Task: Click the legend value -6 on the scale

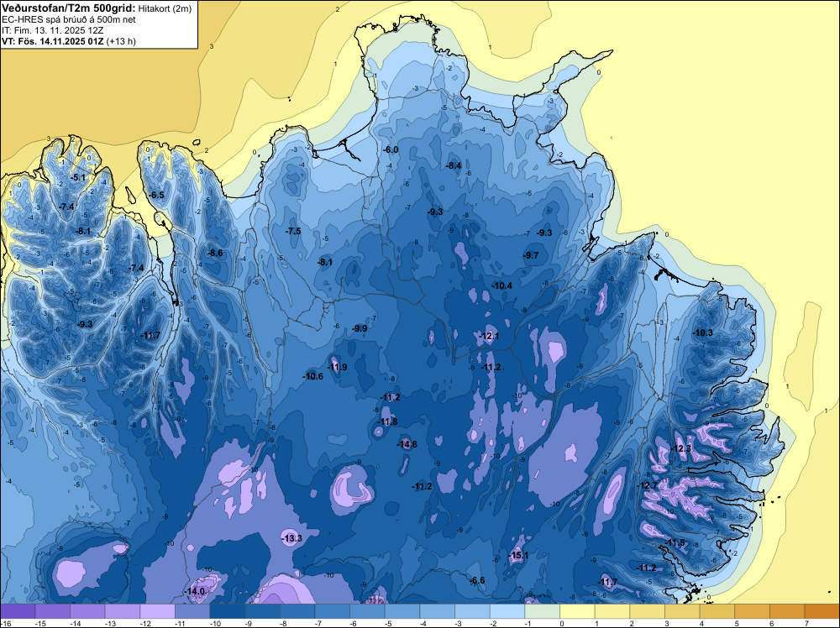Action: (353, 623)
